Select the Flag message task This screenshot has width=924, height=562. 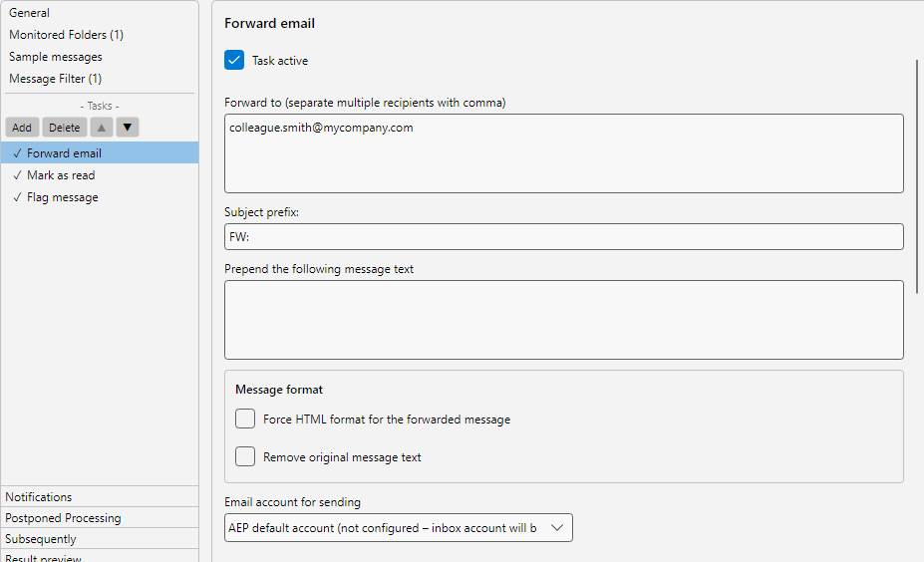[x=100, y=197]
